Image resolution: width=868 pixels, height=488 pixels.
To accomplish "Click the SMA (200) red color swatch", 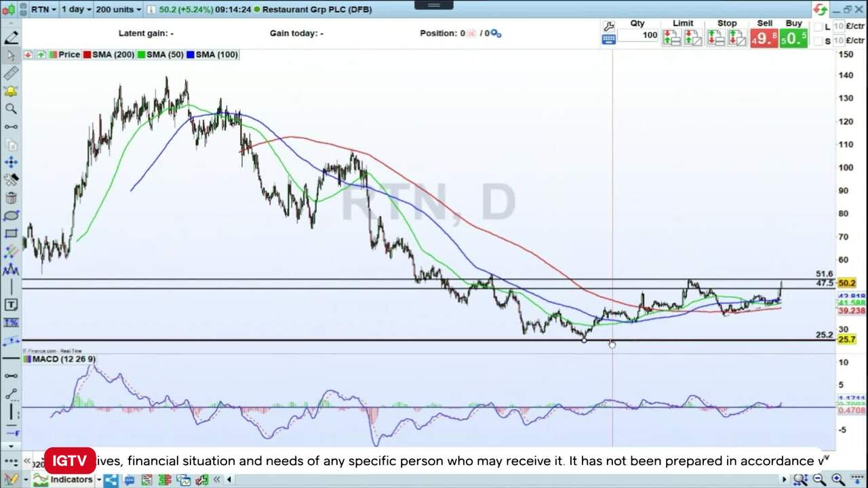I will point(87,55).
